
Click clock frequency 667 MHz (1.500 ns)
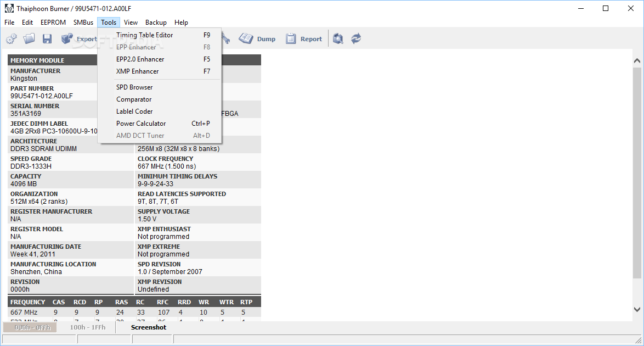pyautogui.click(x=167, y=166)
